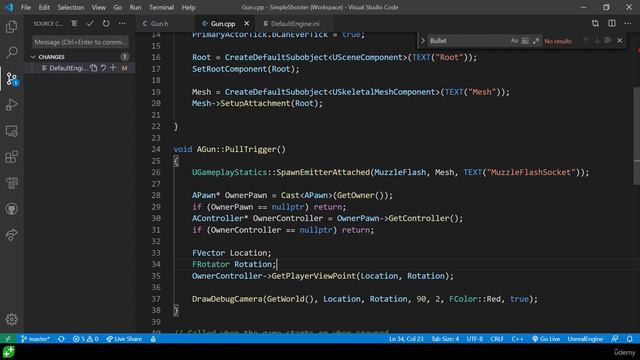Split the editor right

pos(611,24)
